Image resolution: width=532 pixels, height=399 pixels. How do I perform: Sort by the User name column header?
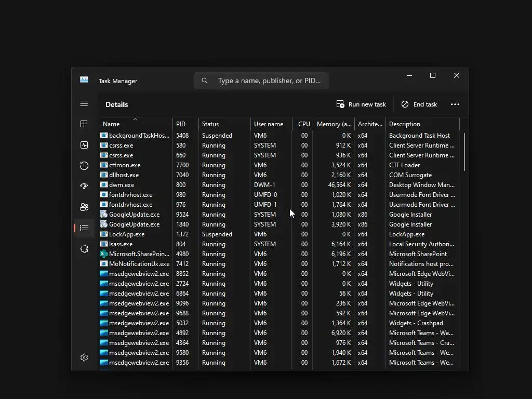271,124
